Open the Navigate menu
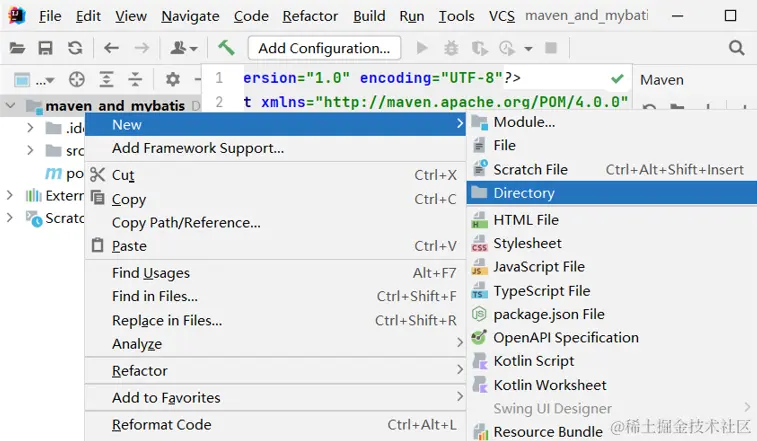This screenshot has height=441, width=757. pyautogui.click(x=190, y=16)
